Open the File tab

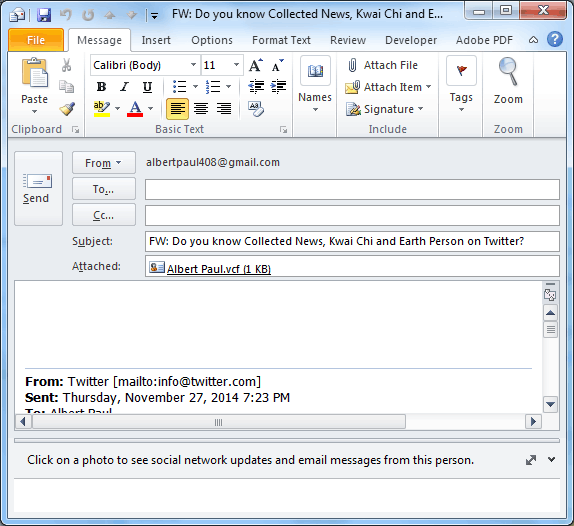(36, 40)
